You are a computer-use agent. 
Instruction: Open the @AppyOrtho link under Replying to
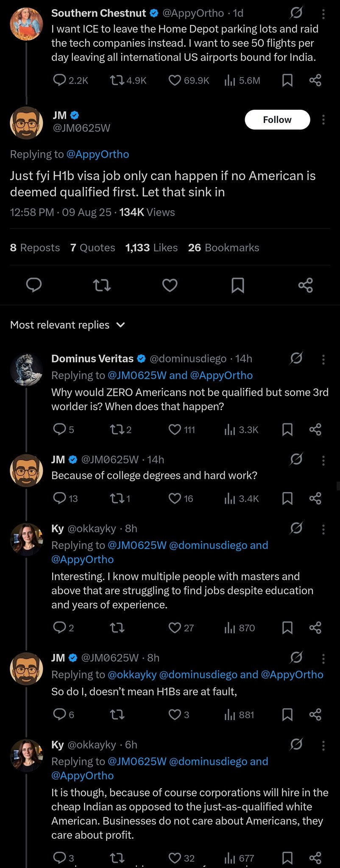tap(98, 154)
